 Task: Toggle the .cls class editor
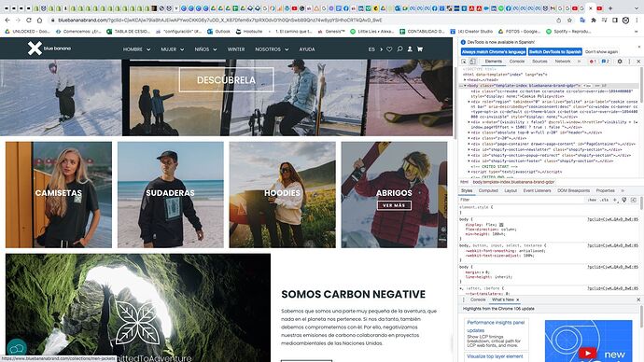point(605,200)
